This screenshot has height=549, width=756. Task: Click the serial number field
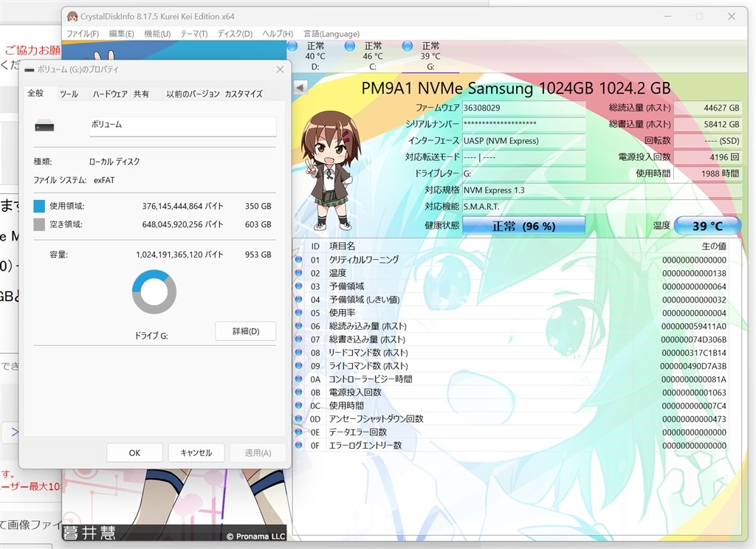pyautogui.click(x=523, y=124)
